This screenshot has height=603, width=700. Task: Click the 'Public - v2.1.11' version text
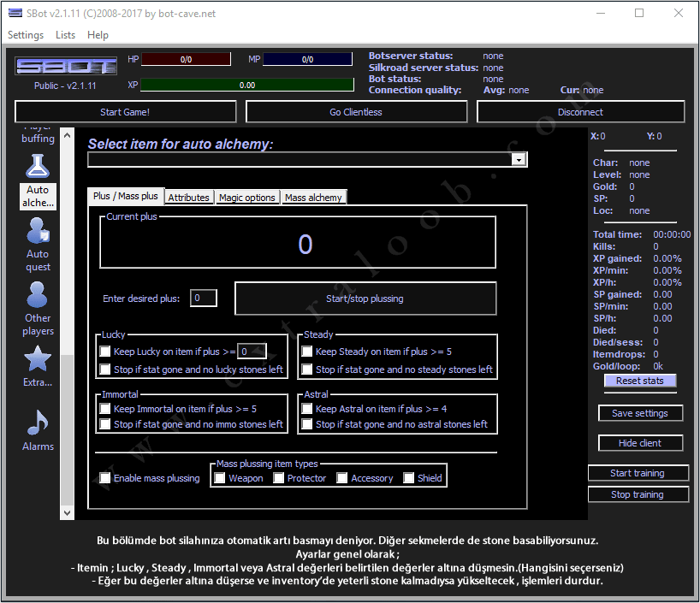click(x=65, y=86)
